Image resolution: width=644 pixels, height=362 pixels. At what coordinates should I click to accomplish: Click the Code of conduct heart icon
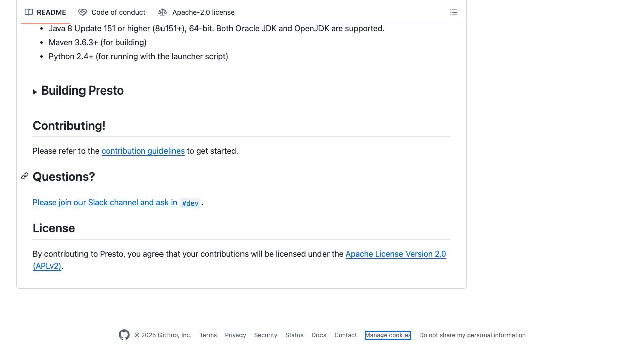tap(83, 12)
